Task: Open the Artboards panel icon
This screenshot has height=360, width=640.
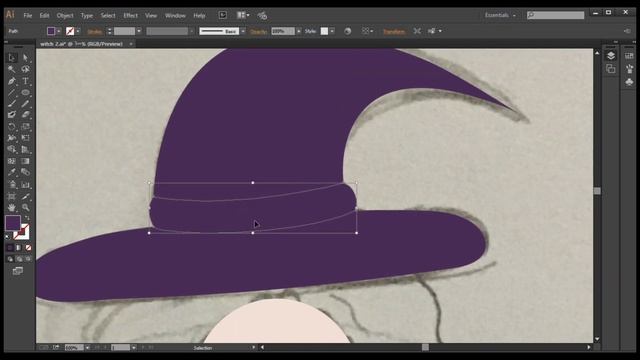Action: (x=611, y=69)
